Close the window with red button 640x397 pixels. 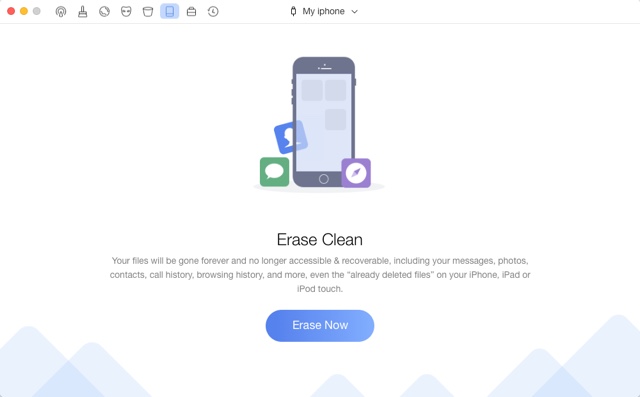pyautogui.click(x=11, y=11)
